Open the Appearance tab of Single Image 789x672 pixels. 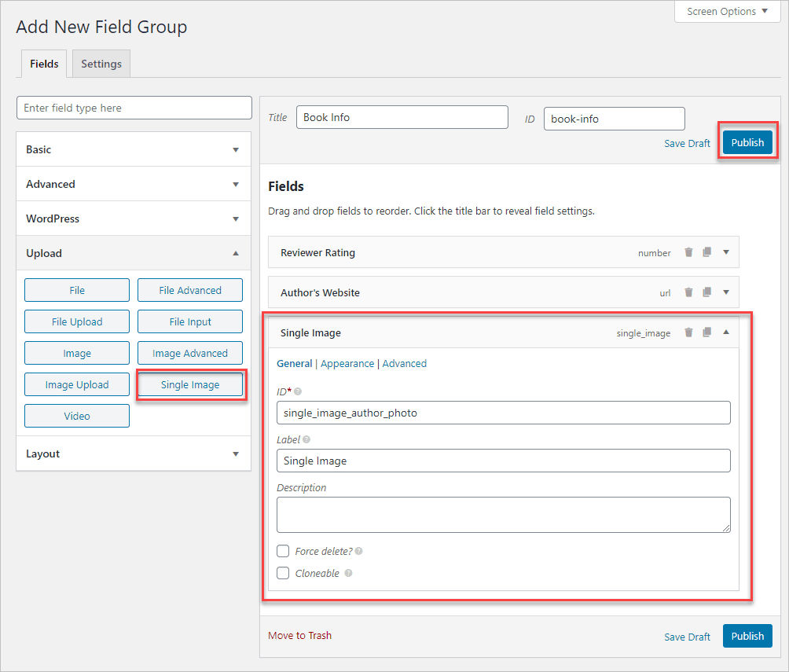[x=347, y=364]
